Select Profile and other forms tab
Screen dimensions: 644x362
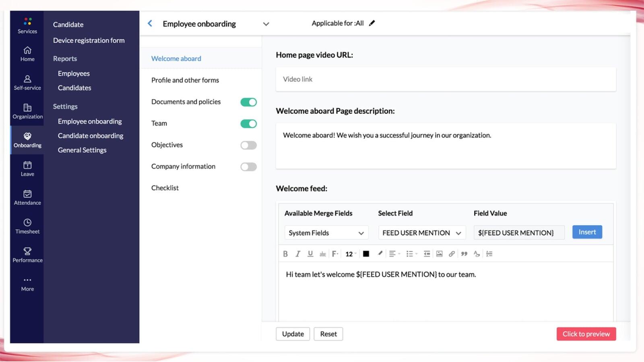click(x=185, y=80)
